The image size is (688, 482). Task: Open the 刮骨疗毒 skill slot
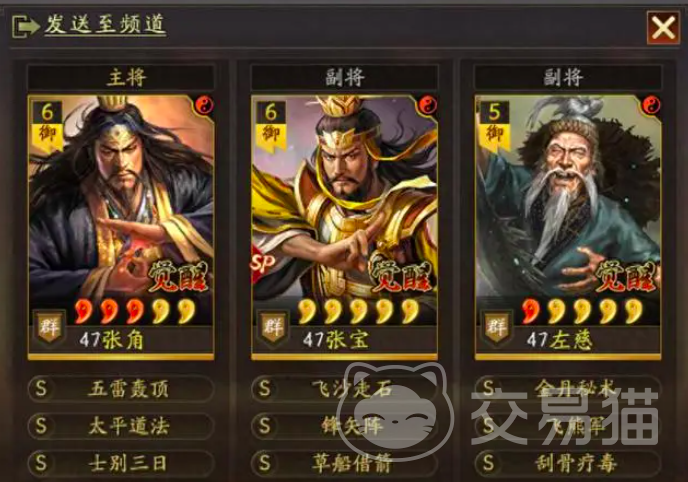point(568,463)
